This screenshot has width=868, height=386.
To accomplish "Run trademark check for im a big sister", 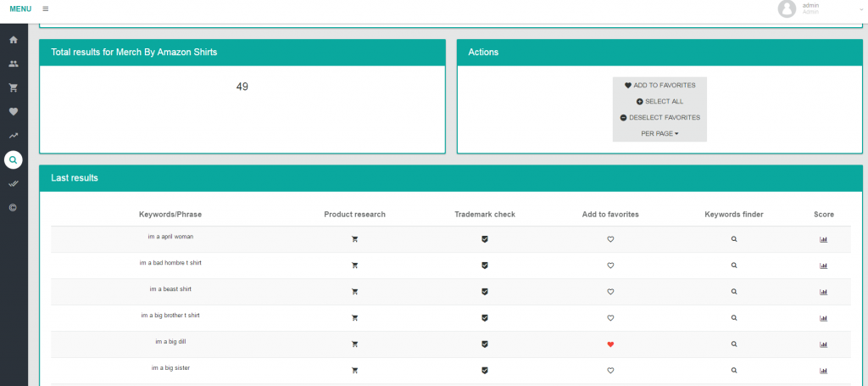I will tap(484, 370).
